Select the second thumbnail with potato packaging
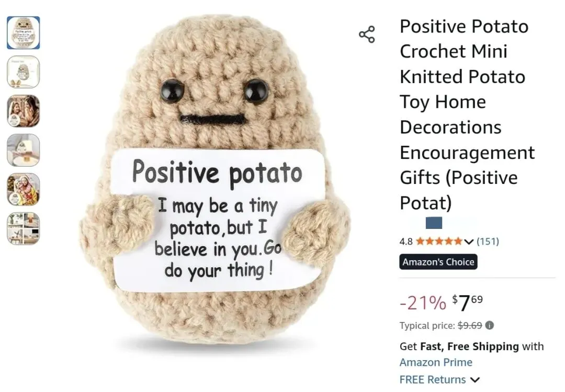Viewport: 565px width, 392px height. pyautogui.click(x=24, y=72)
